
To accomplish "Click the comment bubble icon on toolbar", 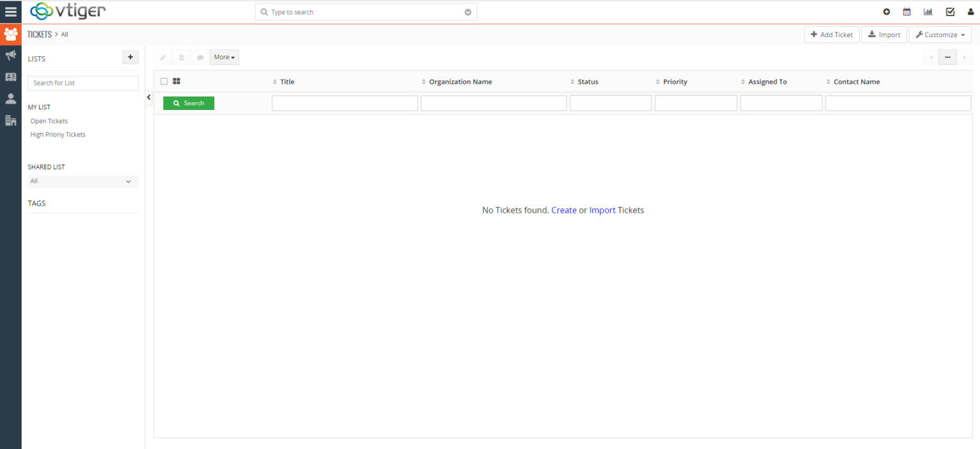I will [200, 57].
